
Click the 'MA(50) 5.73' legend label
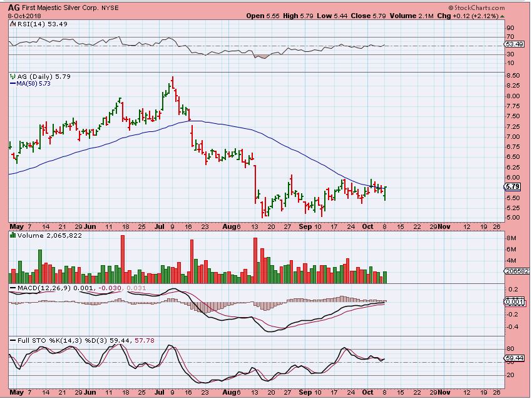33,83
